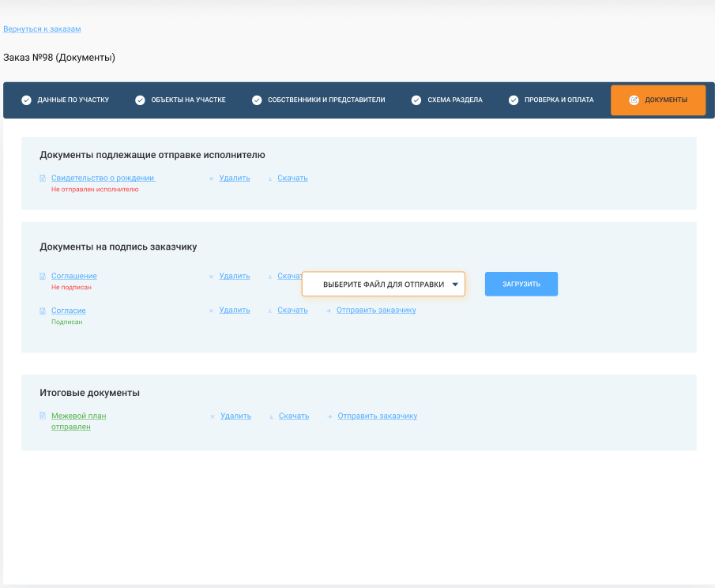The width and height of the screenshot is (715, 588).
Task: Open the Выберите файл для отправки dropdown
Action: tap(383, 285)
